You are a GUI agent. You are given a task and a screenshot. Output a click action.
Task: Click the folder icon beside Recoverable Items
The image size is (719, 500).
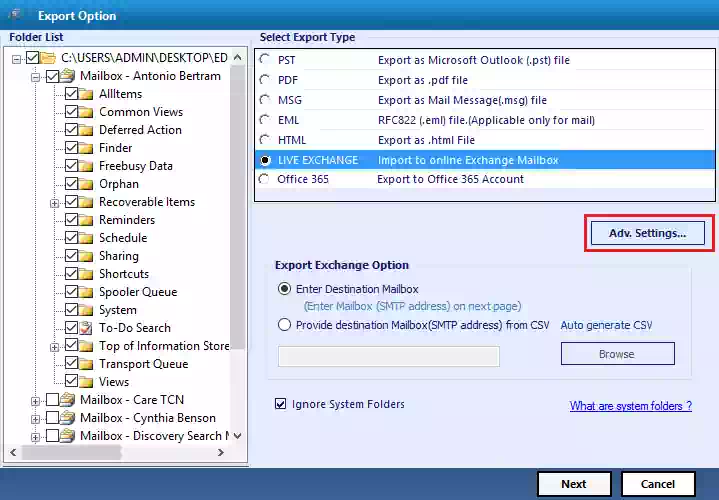pos(86,202)
